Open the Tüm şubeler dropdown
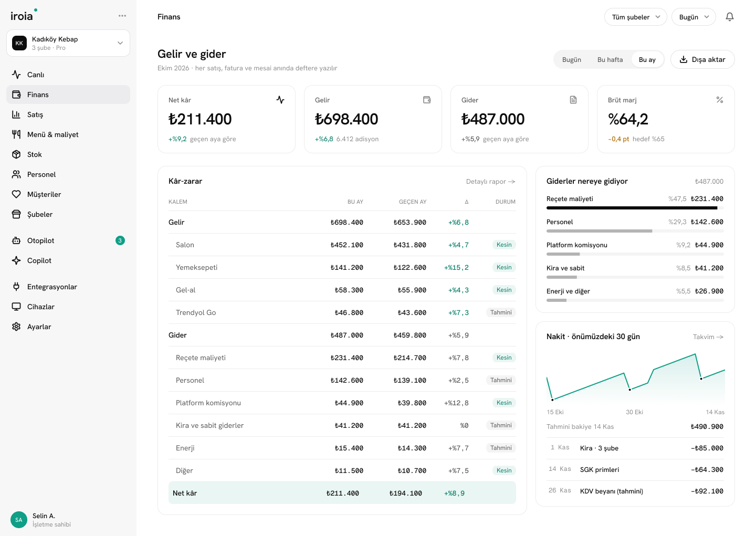This screenshot has height=536, width=756. [636, 17]
